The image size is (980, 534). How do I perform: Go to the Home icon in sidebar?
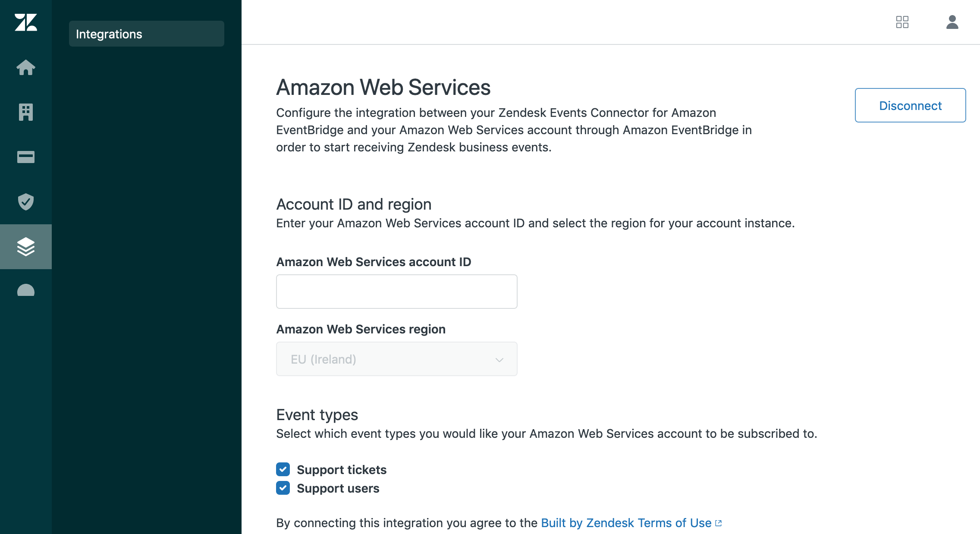[x=26, y=67]
